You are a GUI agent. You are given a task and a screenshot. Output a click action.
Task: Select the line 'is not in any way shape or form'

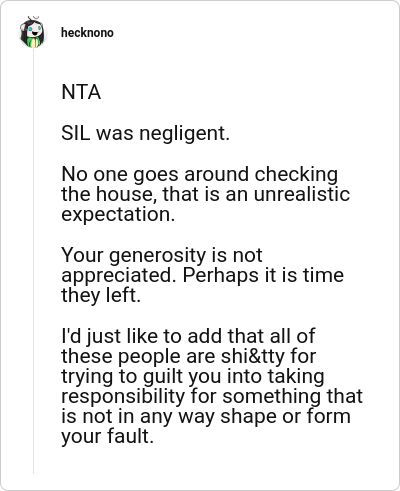point(206,416)
